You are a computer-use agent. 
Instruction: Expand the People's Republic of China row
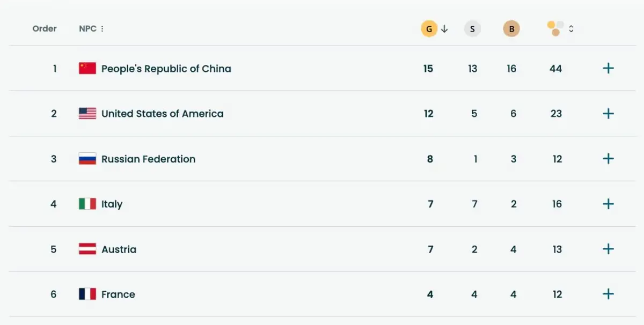tap(608, 68)
